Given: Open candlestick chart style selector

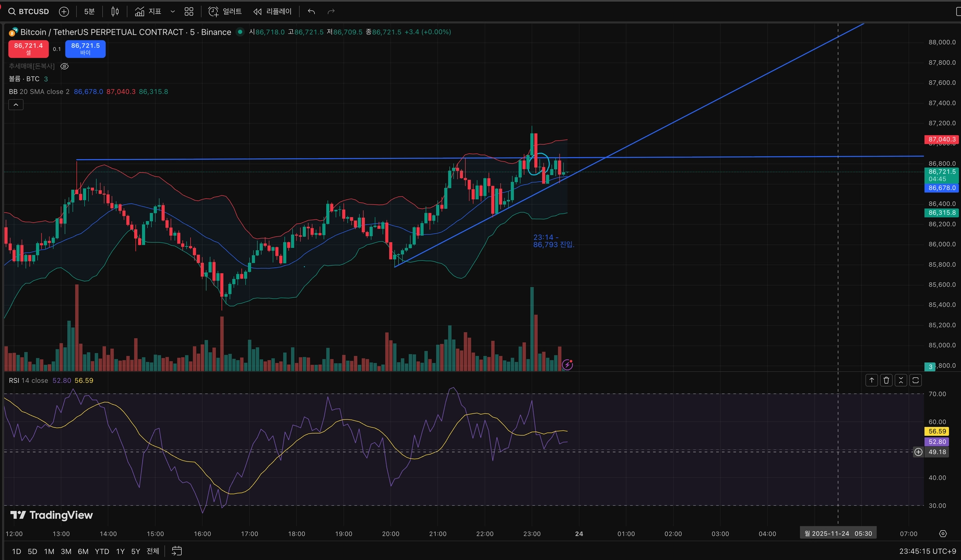Looking at the screenshot, I should (x=115, y=12).
